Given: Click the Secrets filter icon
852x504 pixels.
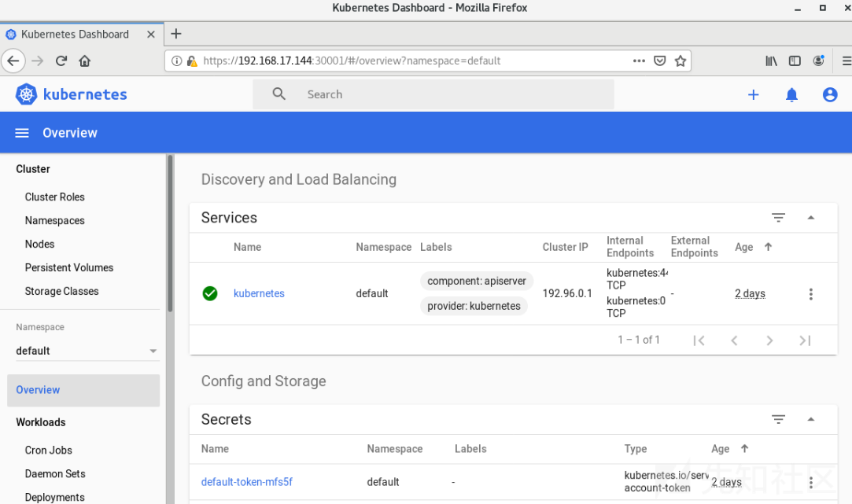Looking at the screenshot, I should pos(778,419).
